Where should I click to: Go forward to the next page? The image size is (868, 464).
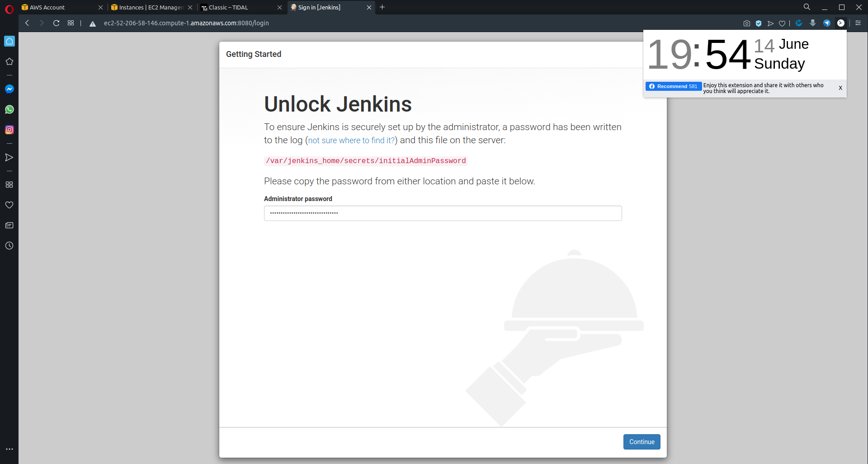[42, 23]
